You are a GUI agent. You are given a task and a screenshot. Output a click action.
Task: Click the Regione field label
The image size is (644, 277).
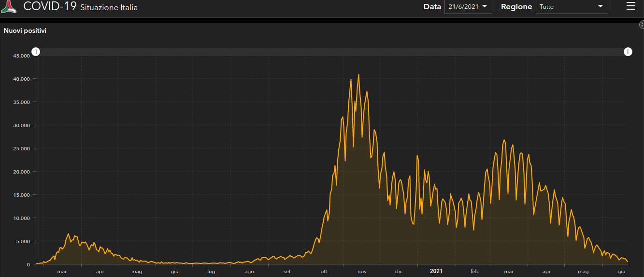(516, 7)
